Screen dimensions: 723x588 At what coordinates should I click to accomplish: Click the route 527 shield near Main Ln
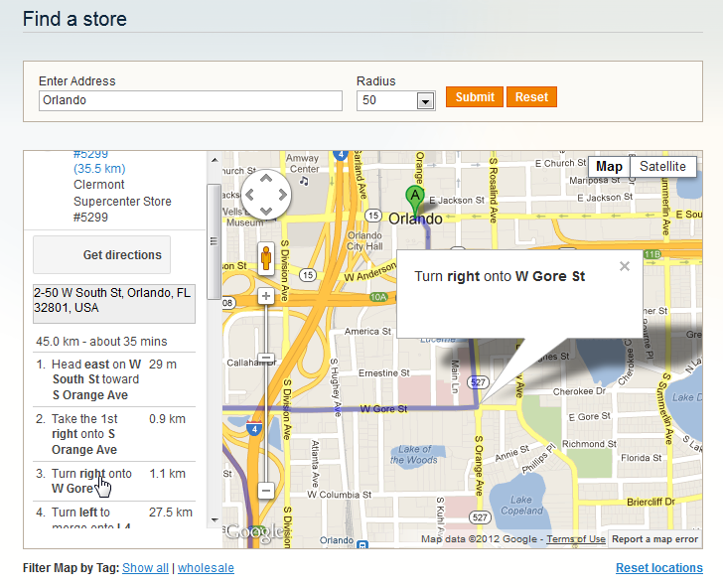[x=478, y=382]
